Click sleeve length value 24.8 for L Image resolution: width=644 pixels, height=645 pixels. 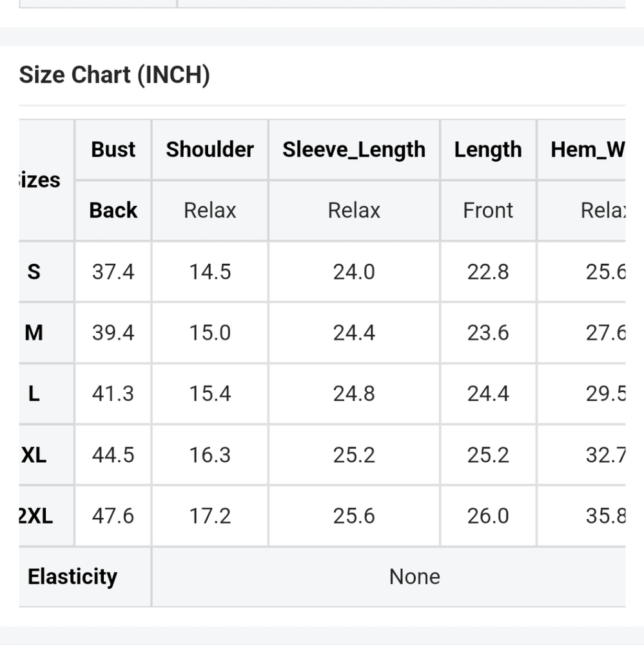click(x=354, y=393)
